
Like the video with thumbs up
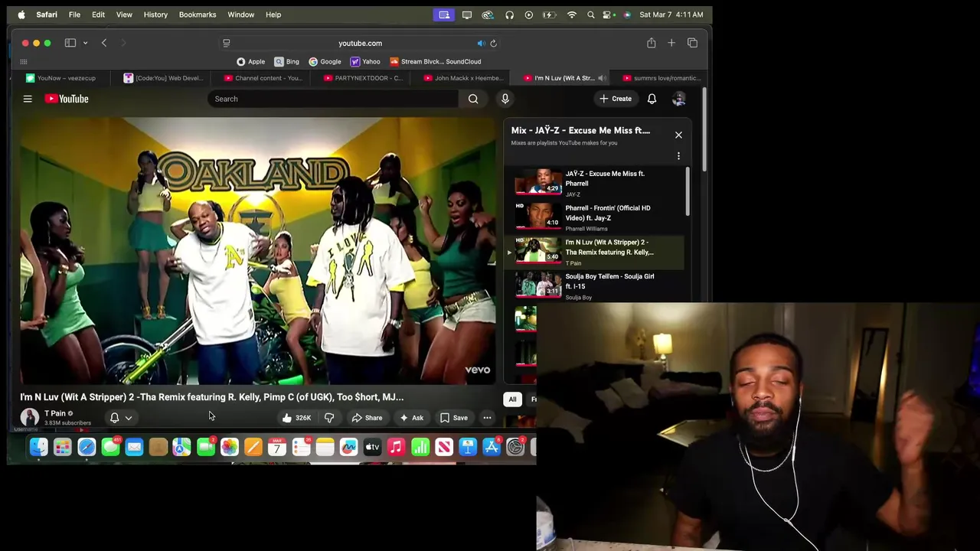pos(297,418)
